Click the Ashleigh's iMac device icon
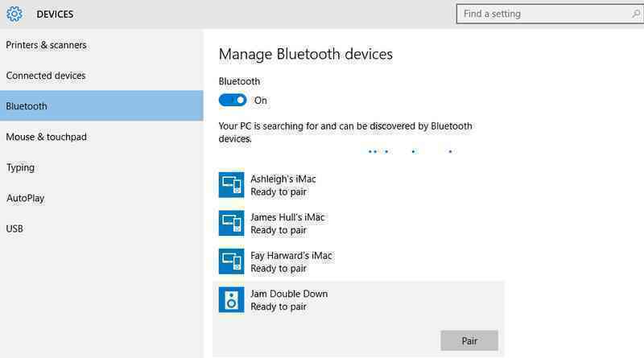Screen dimensions: 644x358 (x=231, y=185)
